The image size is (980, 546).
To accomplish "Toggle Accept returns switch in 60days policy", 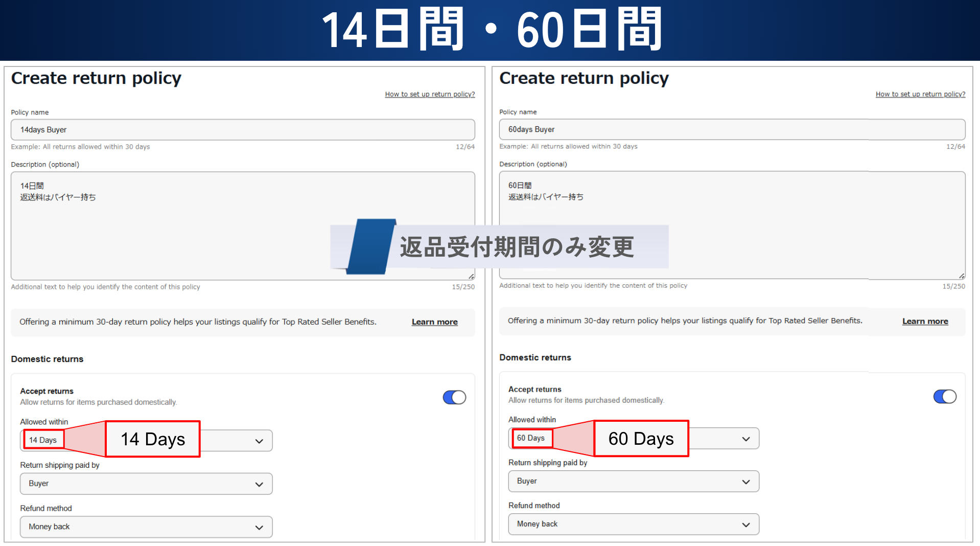I will pos(944,396).
